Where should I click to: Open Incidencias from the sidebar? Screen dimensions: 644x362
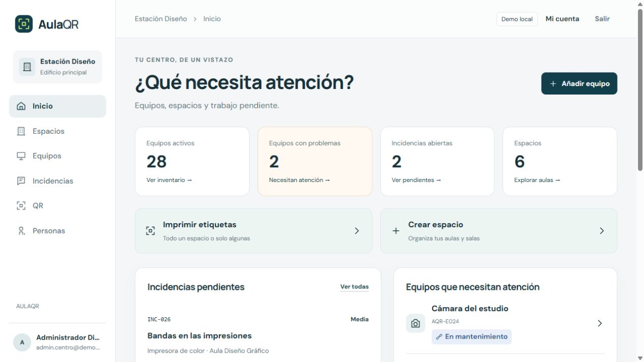point(58,181)
